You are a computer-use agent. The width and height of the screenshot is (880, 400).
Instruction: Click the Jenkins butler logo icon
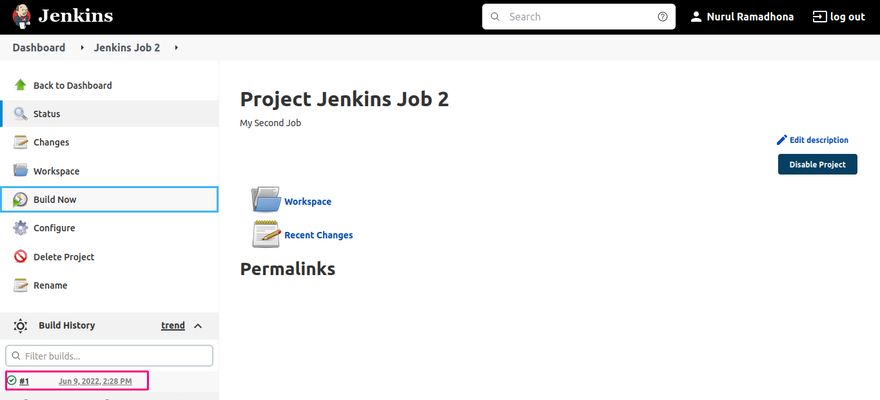tap(22, 16)
